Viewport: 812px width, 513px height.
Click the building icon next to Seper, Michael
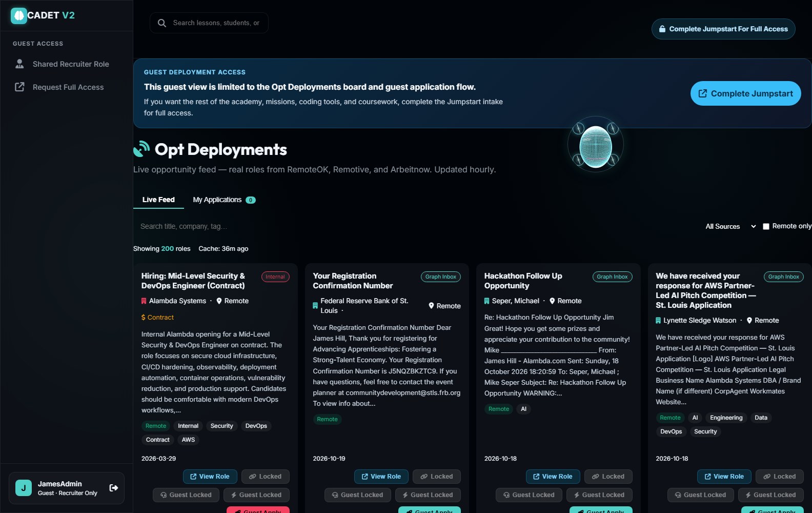[x=487, y=301]
